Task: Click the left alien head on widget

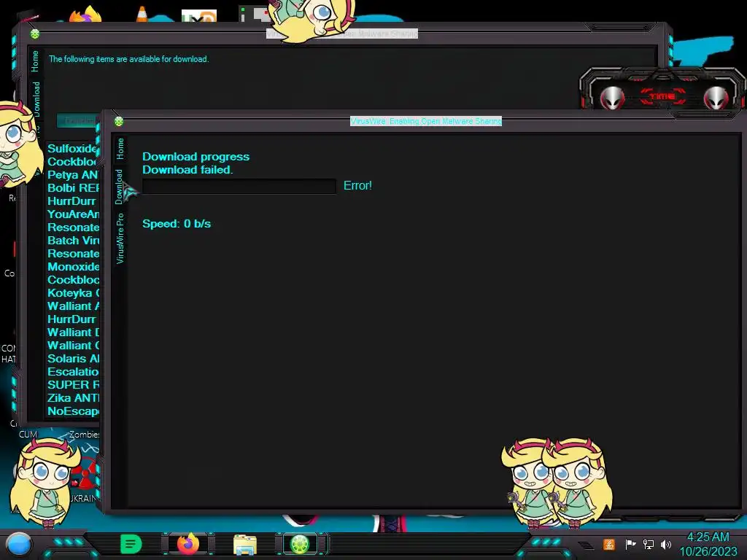Action: pyautogui.click(x=612, y=98)
